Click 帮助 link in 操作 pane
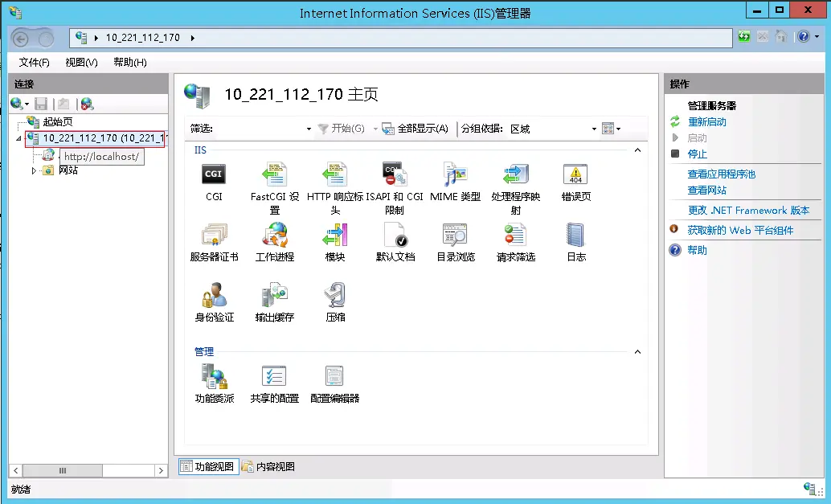This screenshot has width=831, height=504. (x=698, y=250)
